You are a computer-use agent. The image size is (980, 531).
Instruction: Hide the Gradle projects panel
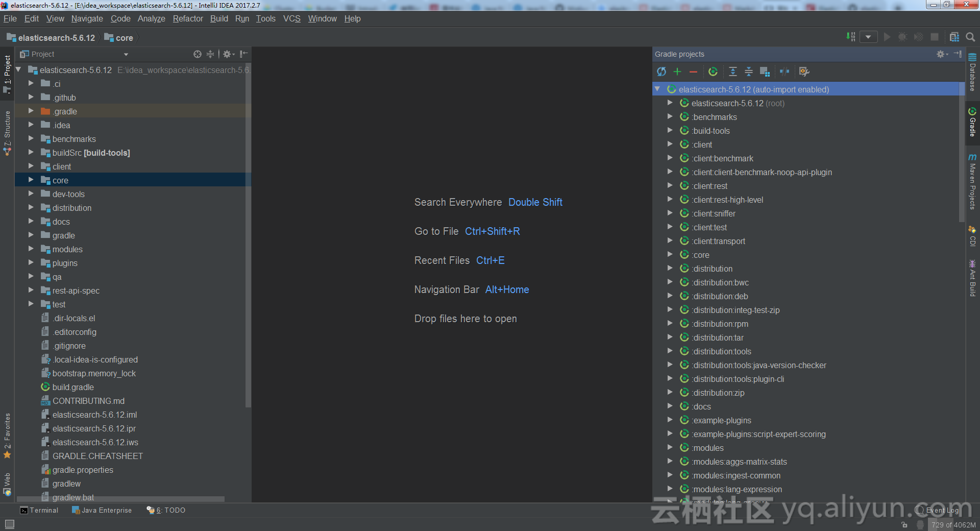point(958,54)
